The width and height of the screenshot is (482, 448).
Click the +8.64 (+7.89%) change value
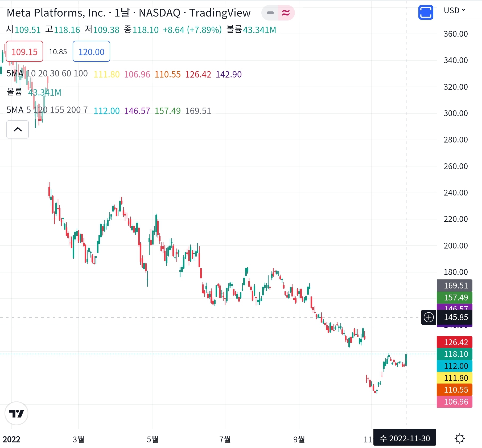pos(192,30)
